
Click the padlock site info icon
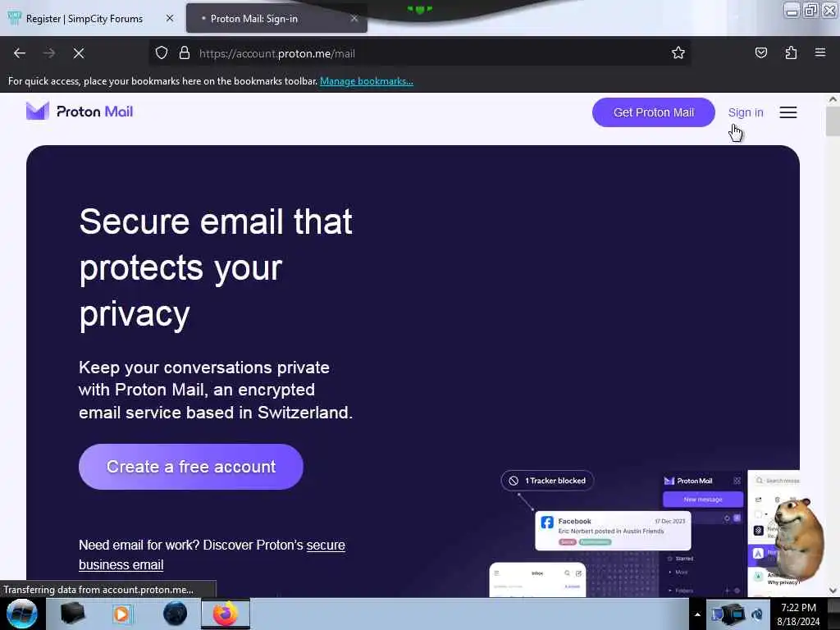tap(185, 53)
